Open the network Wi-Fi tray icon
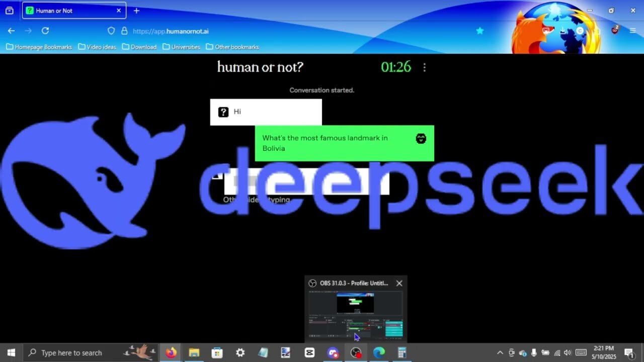This screenshot has width=644, height=362. [x=557, y=352]
